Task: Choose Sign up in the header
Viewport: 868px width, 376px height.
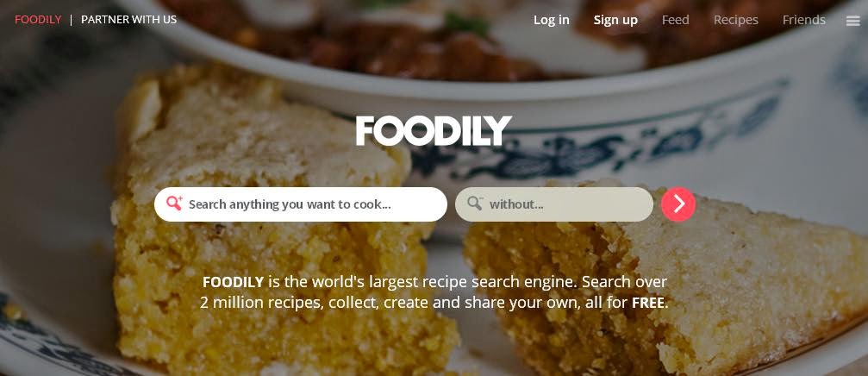Action: coord(615,21)
